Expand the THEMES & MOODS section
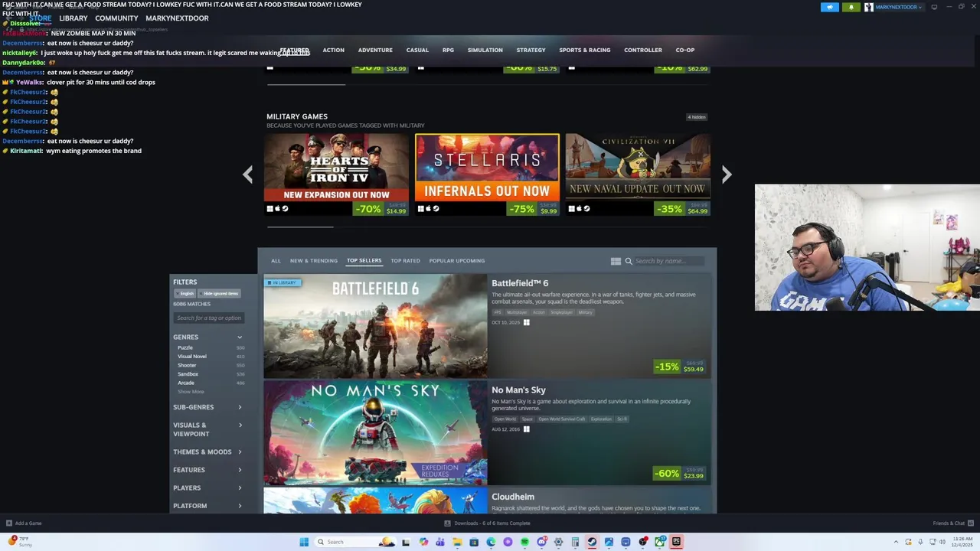Viewport: 980px width, 551px height. [207, 452]
